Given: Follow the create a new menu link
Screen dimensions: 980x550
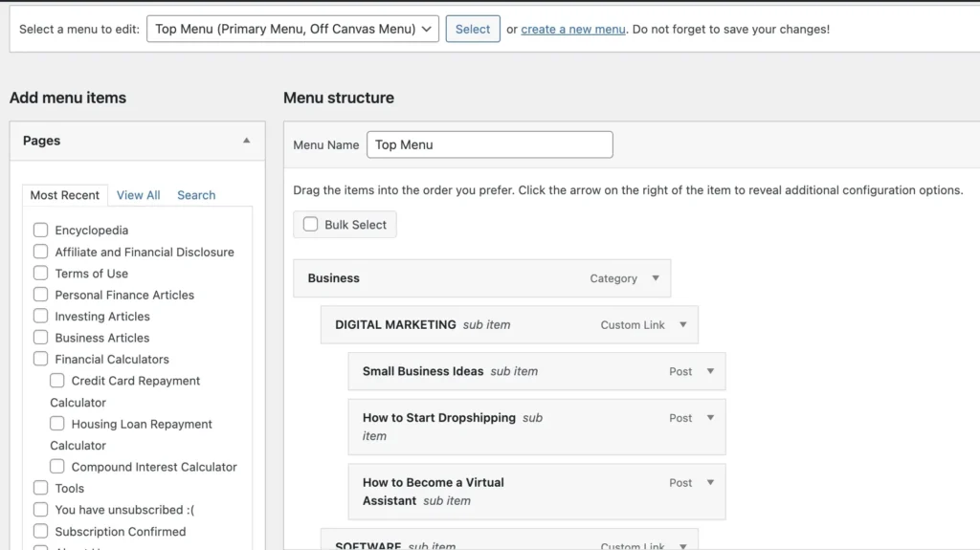Looking at the screenshot, I should pos(572,29).
